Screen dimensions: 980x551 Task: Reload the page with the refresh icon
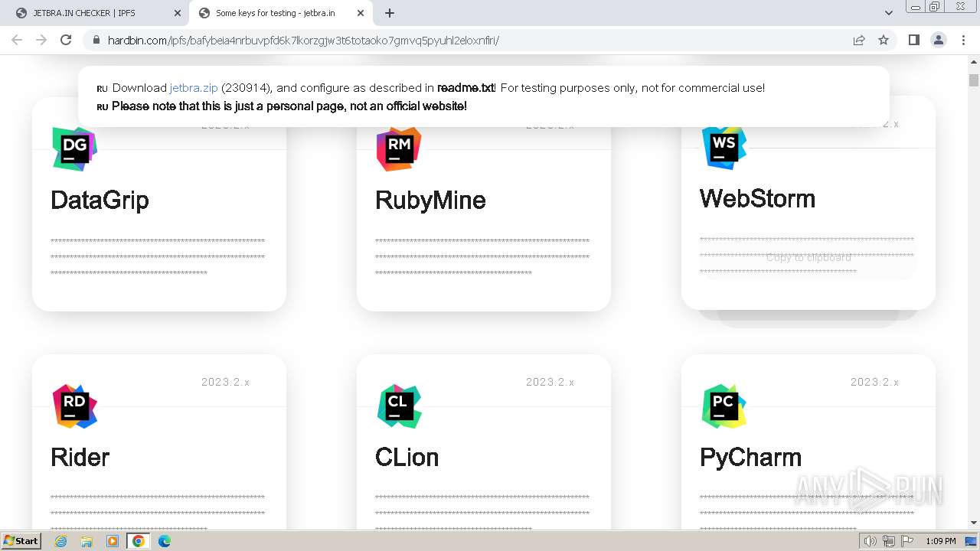[x=66, y=40]
